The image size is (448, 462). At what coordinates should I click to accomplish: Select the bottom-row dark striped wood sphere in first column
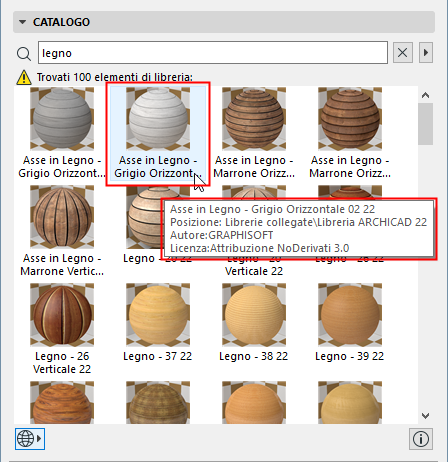[62, 403]
